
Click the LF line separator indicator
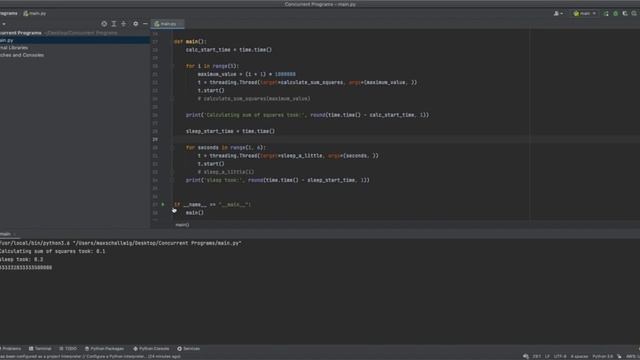point(547,356)
